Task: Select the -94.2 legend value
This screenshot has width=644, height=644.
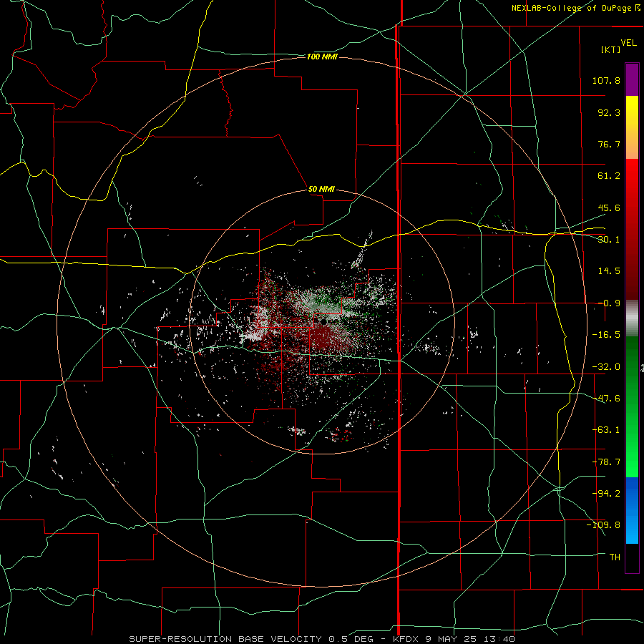Action: click(x=606, y=493)
